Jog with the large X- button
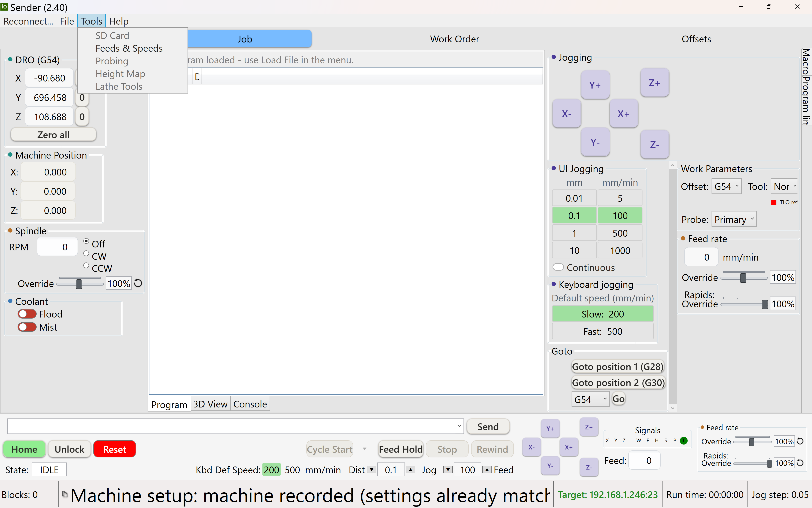The image size is (812, 508). click(x=566, y=114)
